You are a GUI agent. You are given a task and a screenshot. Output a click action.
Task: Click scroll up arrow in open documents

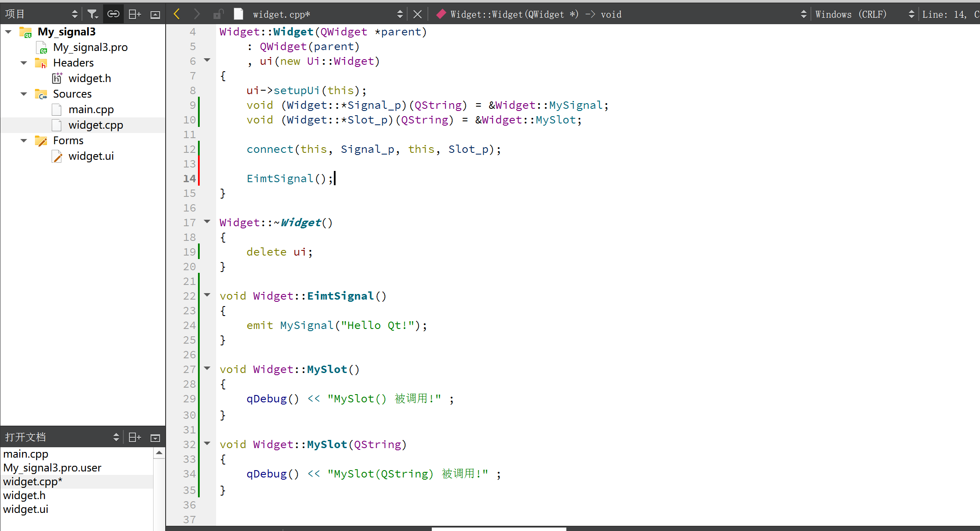pos(159,453)
